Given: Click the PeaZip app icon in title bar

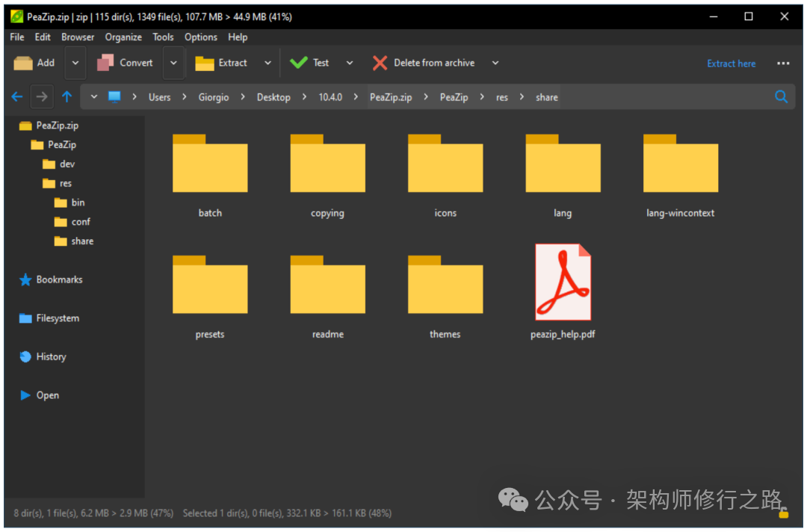Looking at the screenshot, I should (16, 17).
